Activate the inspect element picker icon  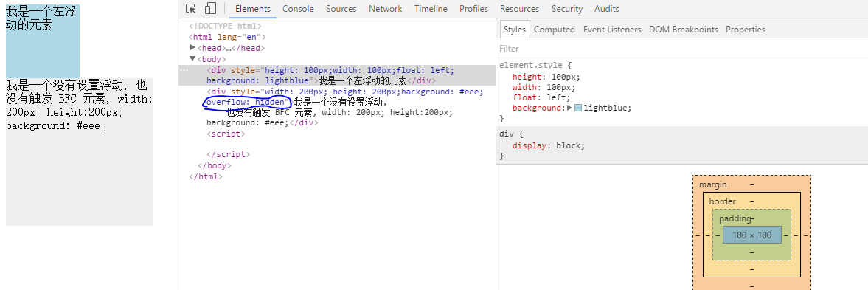point(191,8)
